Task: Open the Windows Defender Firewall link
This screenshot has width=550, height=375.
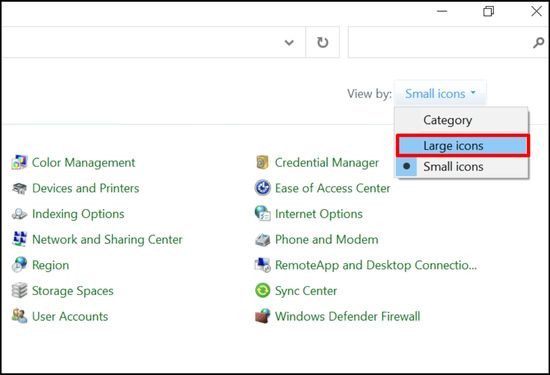Action: 348,316
